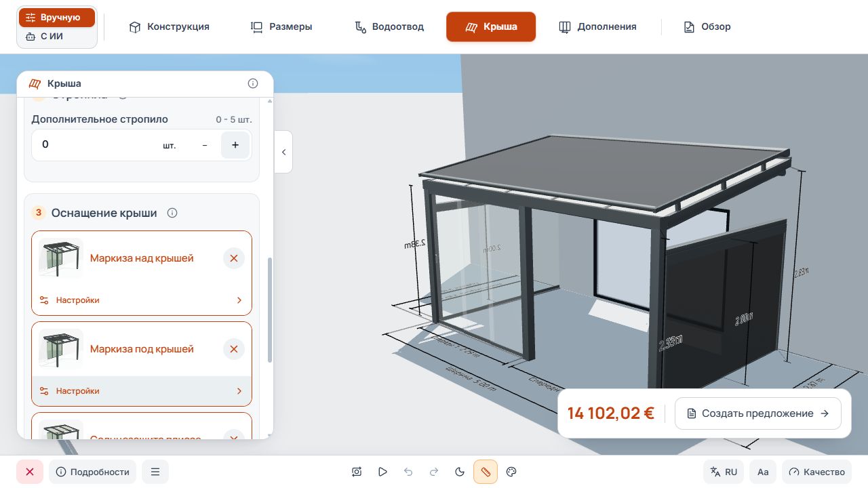Click the 14 102,02 € price
This screenshot has width=868, height=488.
(610, 413)
